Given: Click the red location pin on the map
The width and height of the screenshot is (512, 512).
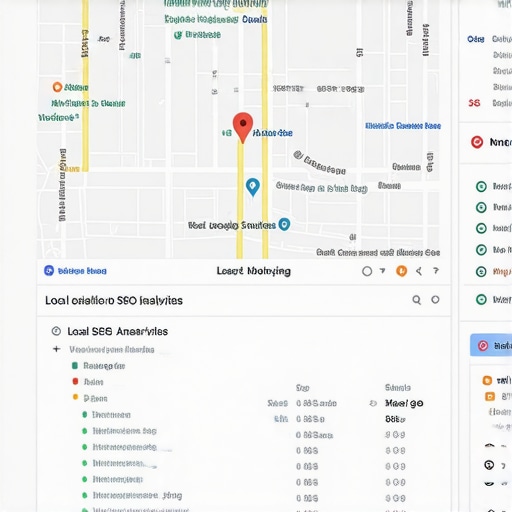Looking at the screenshot, I should [243, 127].
